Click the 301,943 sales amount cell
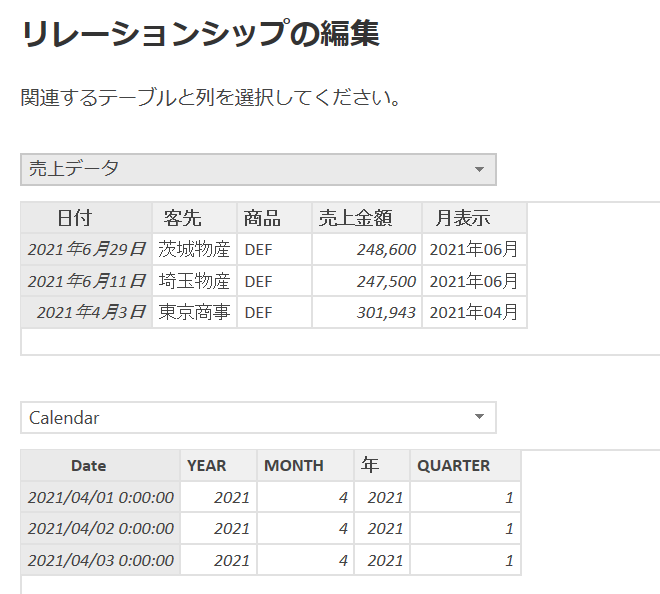Viewport: 660px width, 594px height. coord(366,312)
